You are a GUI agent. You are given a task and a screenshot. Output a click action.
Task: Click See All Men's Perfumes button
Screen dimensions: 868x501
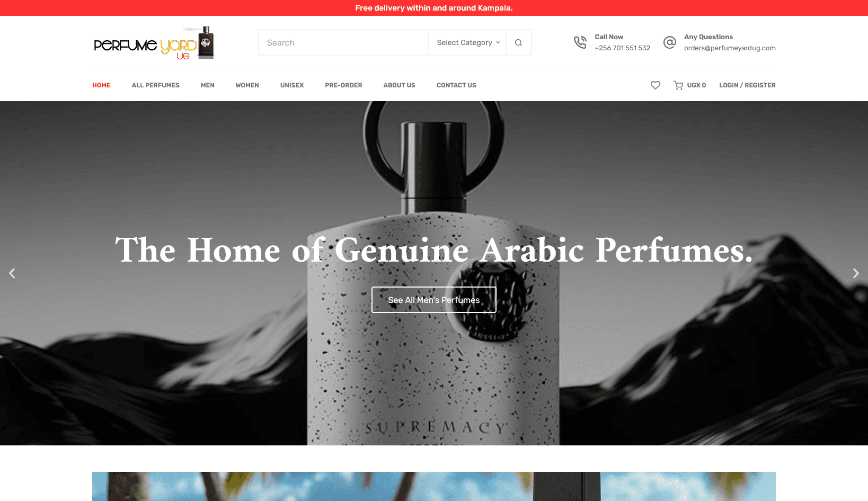pos(434,300)
